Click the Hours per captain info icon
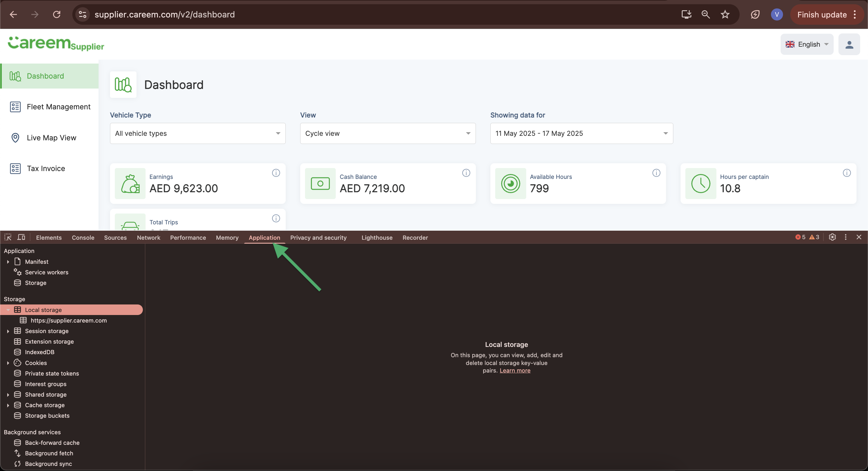Viewport: 868px width, 471px height. point(847,173)
